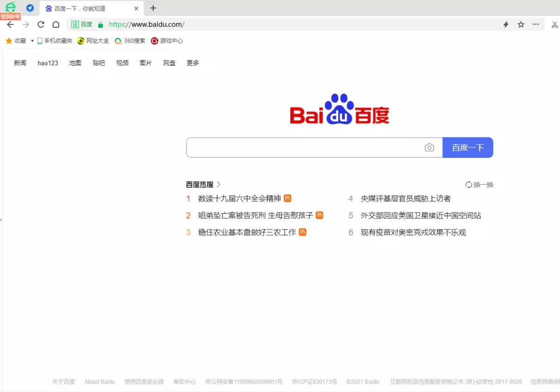This screenshot has width=560, height=392.
Task: Open 帮助中心 footer link
Action: 185,382
